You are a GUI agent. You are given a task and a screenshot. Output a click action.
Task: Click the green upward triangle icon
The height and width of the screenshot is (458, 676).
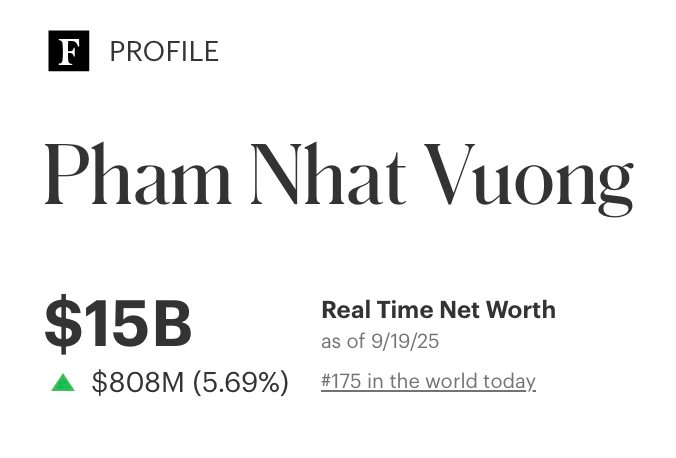[x=64, y=381]
